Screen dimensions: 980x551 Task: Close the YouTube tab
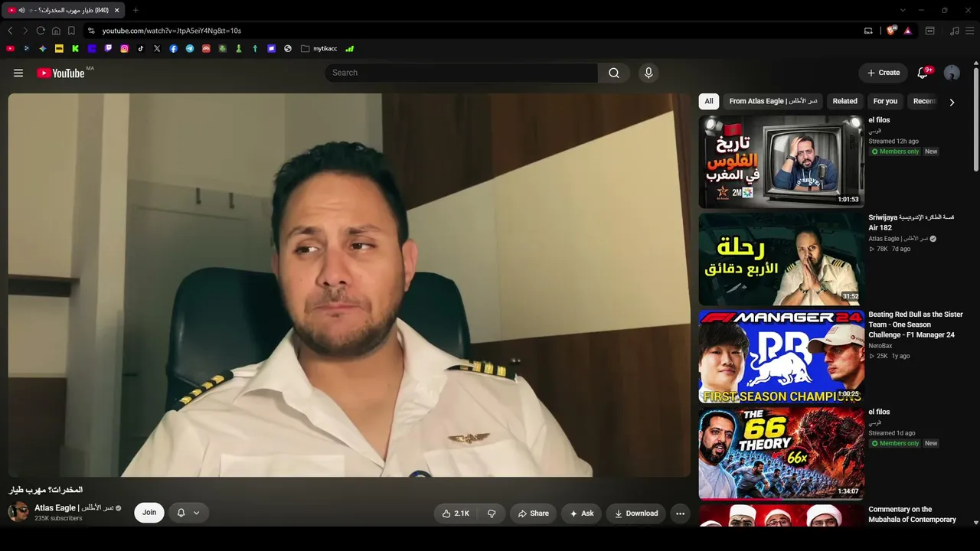click(x=116, y=10)
